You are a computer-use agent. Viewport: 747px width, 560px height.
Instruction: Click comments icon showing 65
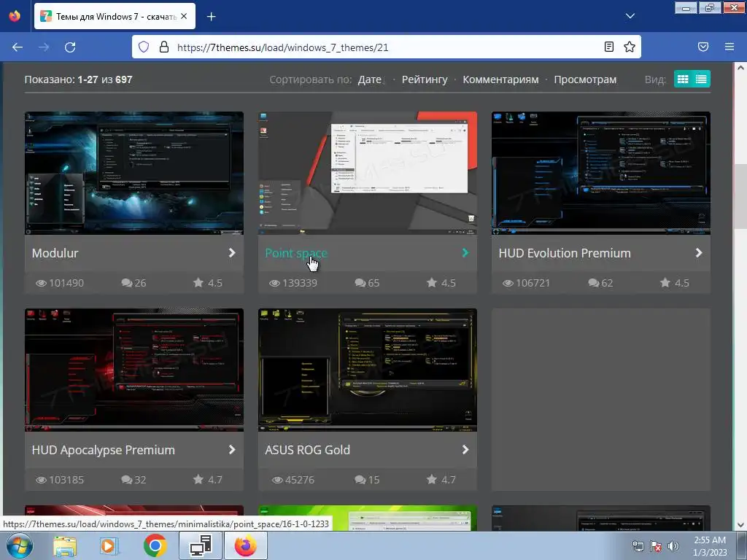pos(360,283)
